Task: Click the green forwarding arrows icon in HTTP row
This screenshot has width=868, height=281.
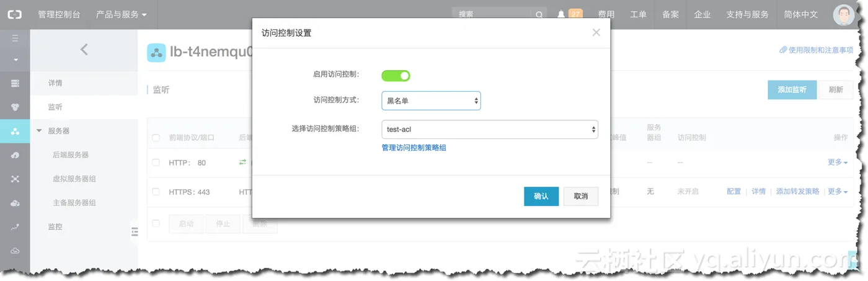Action: (243, 162)
